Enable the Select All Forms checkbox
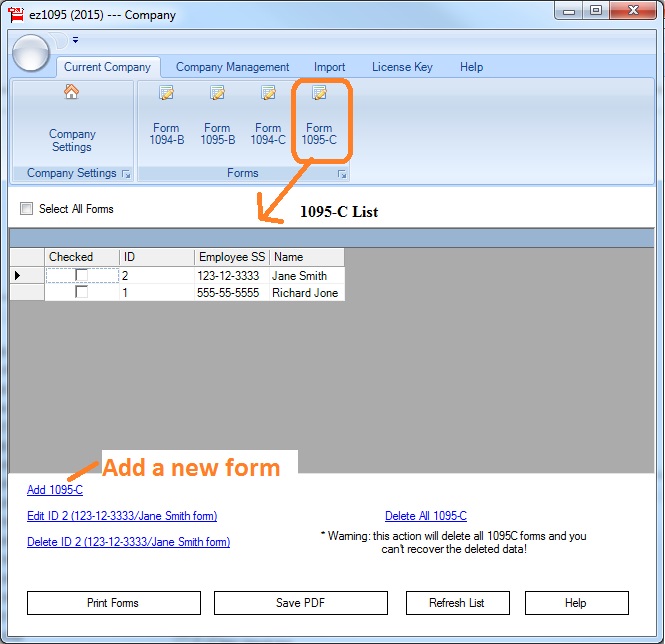 (26, 209)
